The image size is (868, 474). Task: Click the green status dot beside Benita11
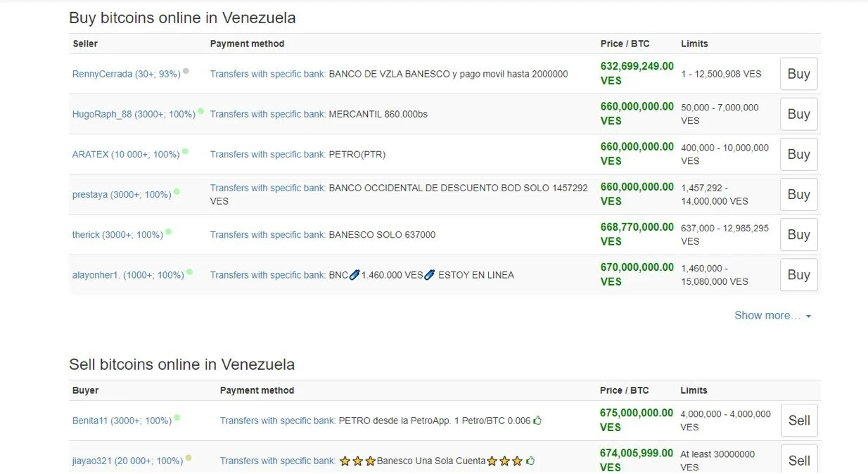pyautogui.click(x=177, y=418)
